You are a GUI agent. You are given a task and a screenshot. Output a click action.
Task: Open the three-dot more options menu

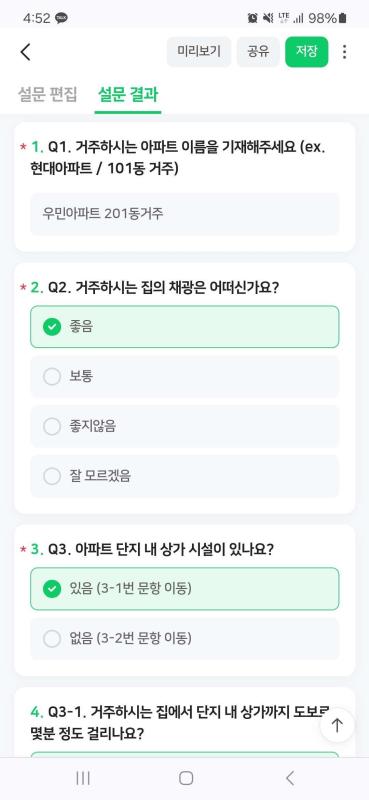[x=345, y=52]
